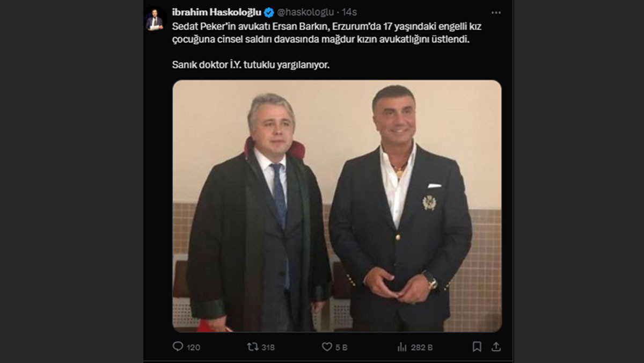644x363 pixels.
Task: Click the 14s timestamp of the tweet
Action: click(x=350, y=12)
